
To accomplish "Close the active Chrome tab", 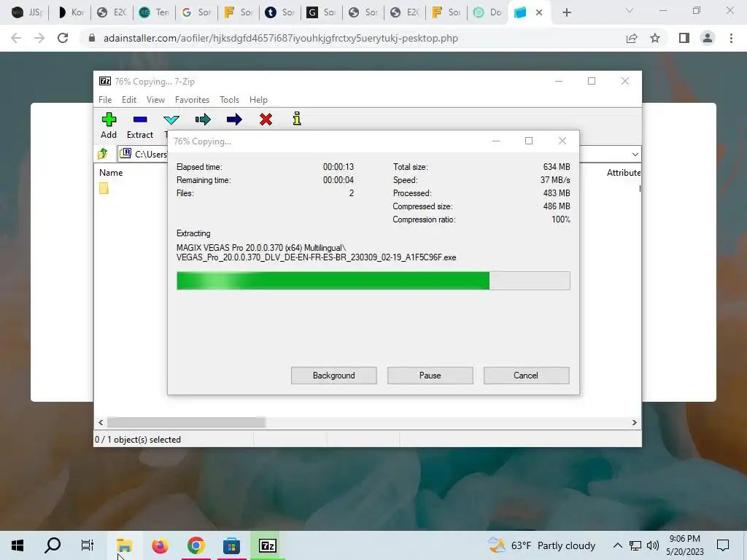I will (539, 12).
